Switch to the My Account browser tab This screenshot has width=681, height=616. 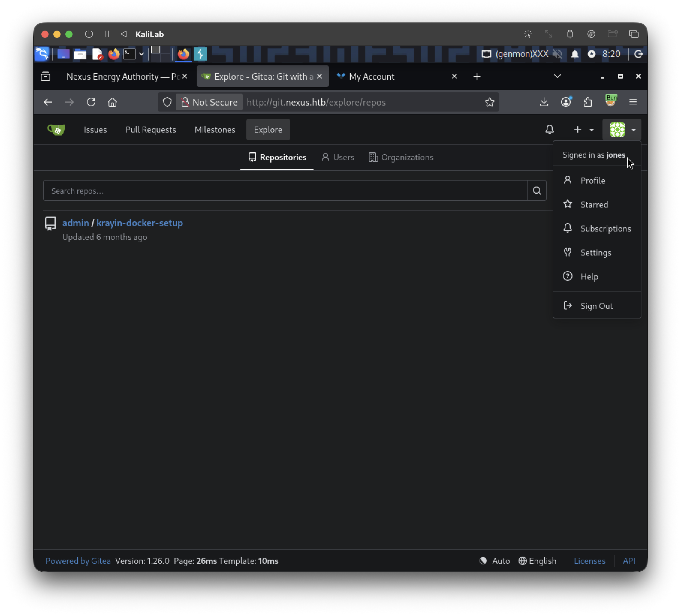[x=372, y=77]
